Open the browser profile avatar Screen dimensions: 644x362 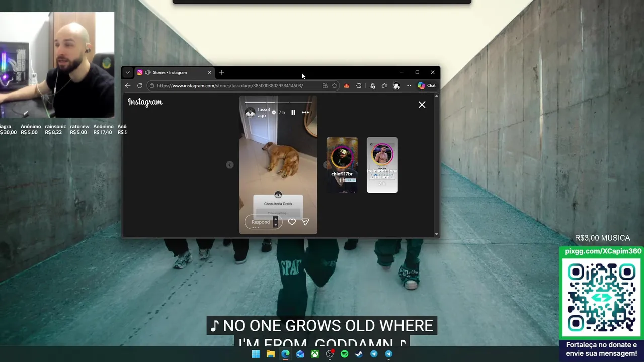[x=396, y=86]
